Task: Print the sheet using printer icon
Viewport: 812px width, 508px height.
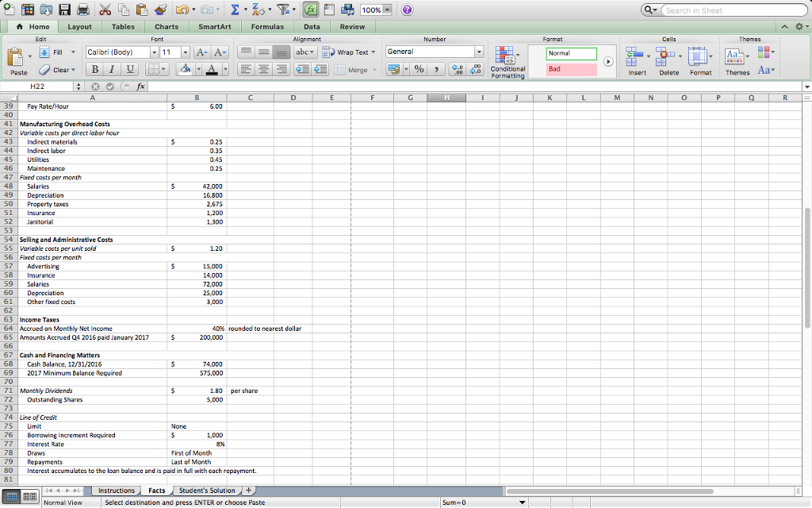Action: click(82, 10)
